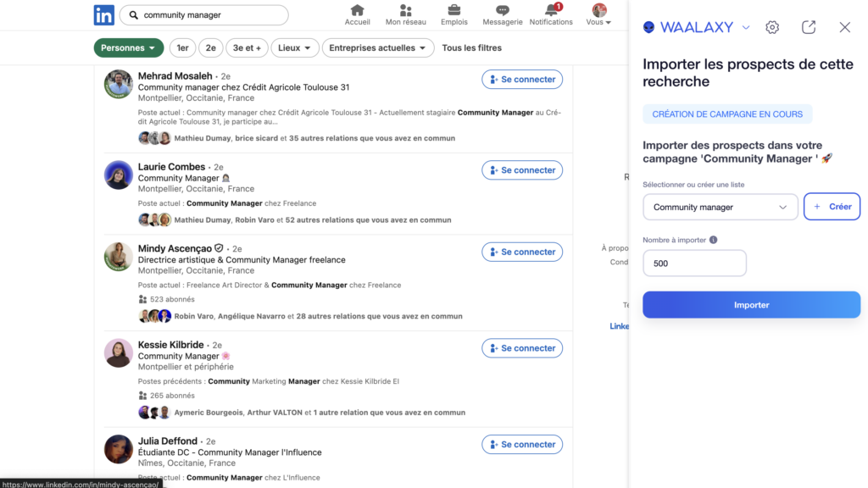Viewport: 868px width, 488px height.
Task: Toggle the 1er connection filter
Action: [x=182, y=47]
